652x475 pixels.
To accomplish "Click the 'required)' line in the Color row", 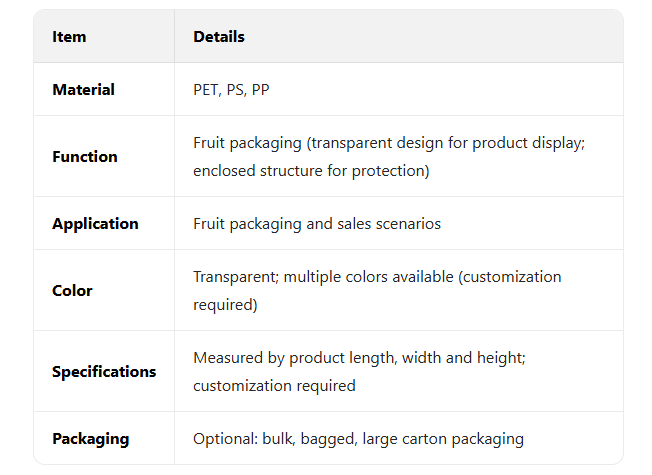I will [225, 305].
